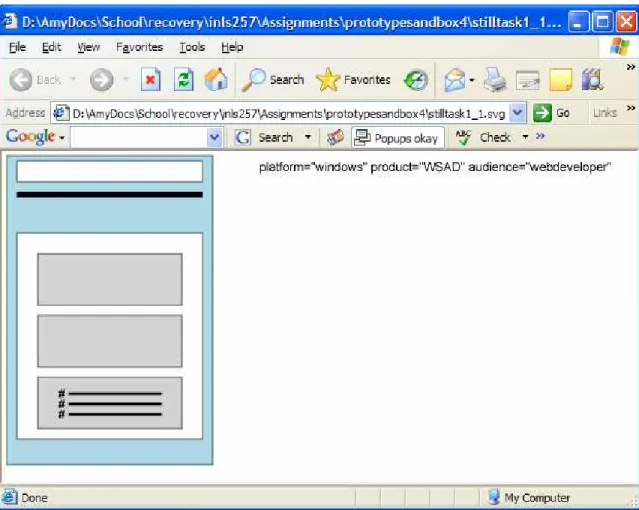The height and width of the screenshot is (510, 639).
Task: Click the yellow note Discuss icon
Action: (x=560, y=80)
